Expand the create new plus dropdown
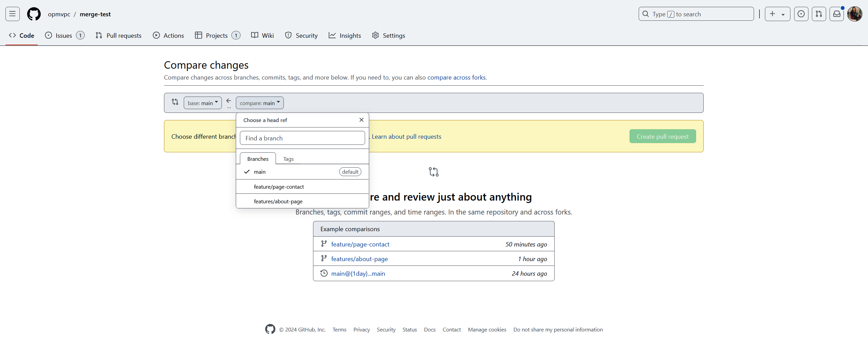The width and height of the screenshot is (868, 359). point(777,14)
